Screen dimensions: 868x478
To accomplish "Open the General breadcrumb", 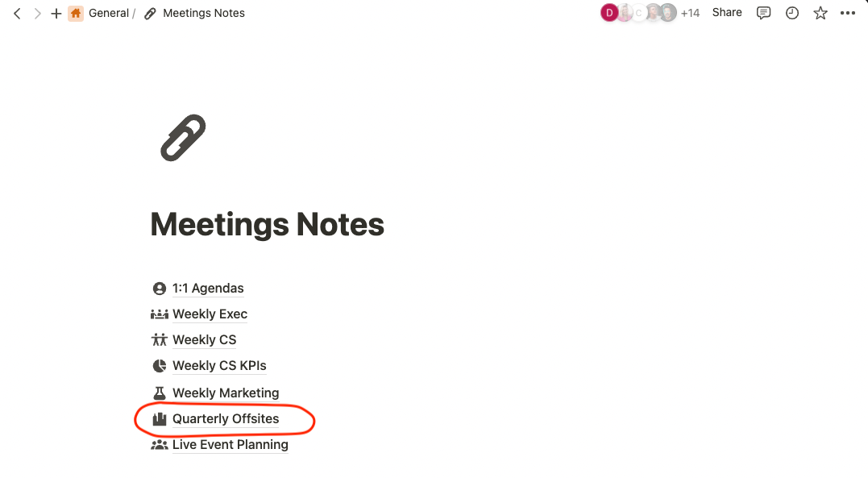I will [109, 13].
